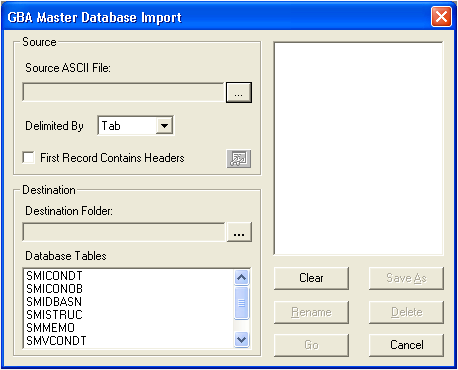Click the Go button

[x=311, y=345]
